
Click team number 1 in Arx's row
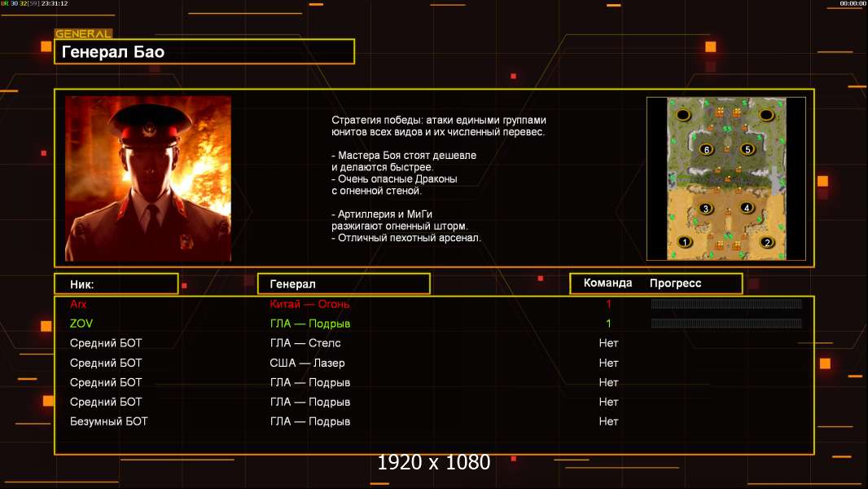tap(608, 304)
